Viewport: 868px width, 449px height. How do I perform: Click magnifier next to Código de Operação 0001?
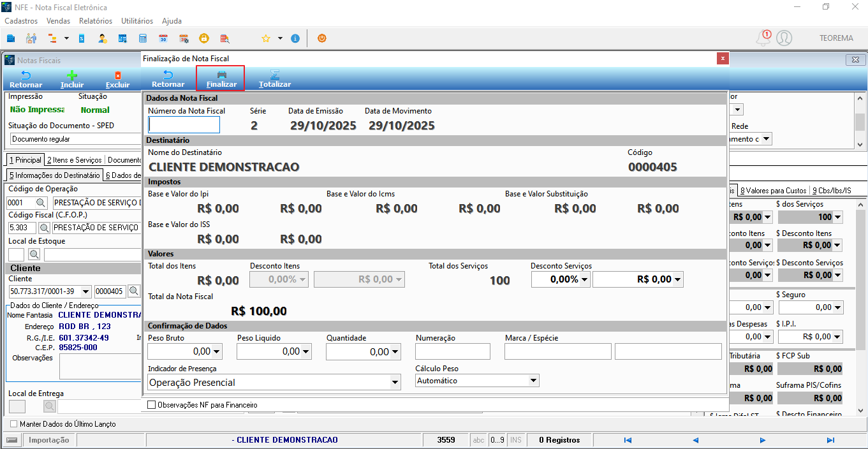tap(41, 202)
